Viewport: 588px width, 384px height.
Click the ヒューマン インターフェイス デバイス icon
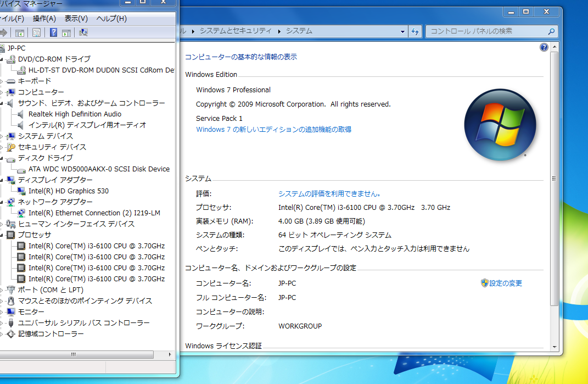[11, 224]
